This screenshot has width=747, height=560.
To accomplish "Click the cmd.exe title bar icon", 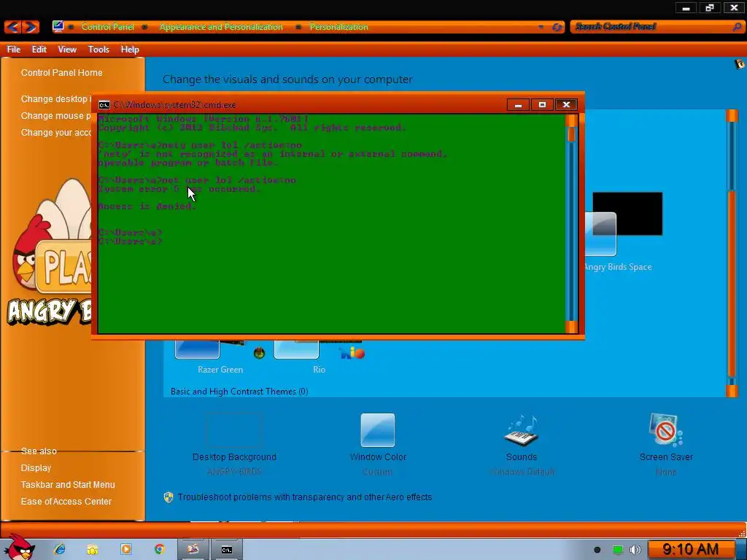I will (104, 105).
